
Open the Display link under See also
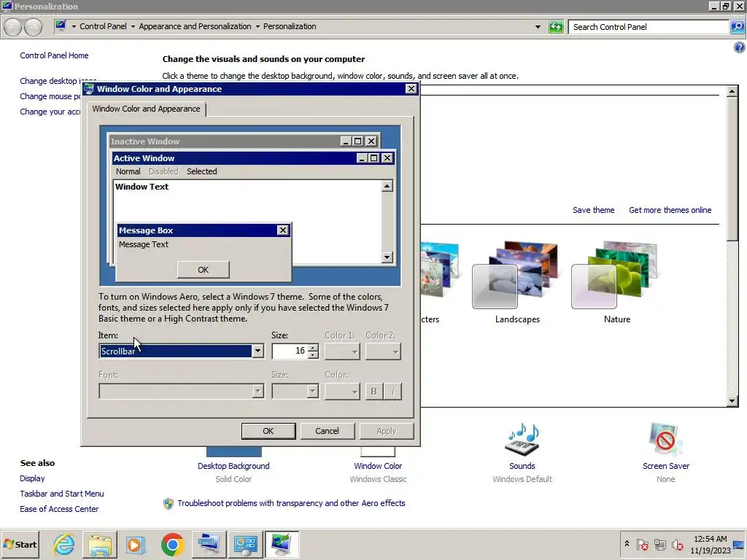coord(32,478)
